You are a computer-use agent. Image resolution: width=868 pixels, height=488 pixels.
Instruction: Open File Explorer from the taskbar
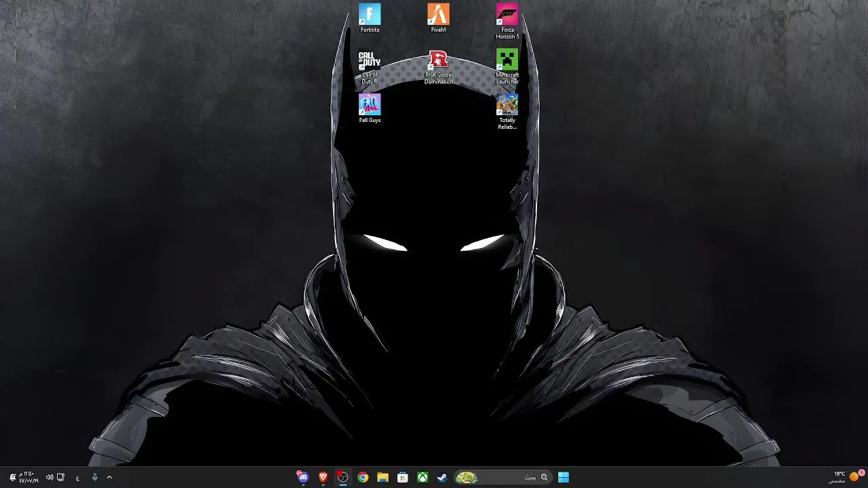[x=382, y=477]
